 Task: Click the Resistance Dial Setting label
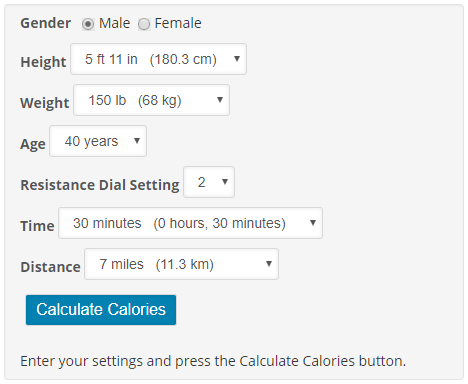100,185
